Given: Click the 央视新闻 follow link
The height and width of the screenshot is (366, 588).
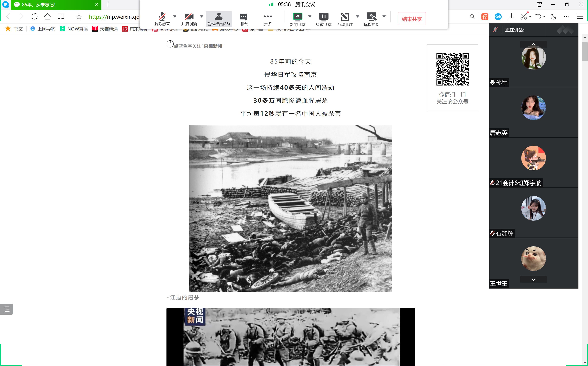Looking at the screenshot, I should pyautogui.click(x=213, y=46).
